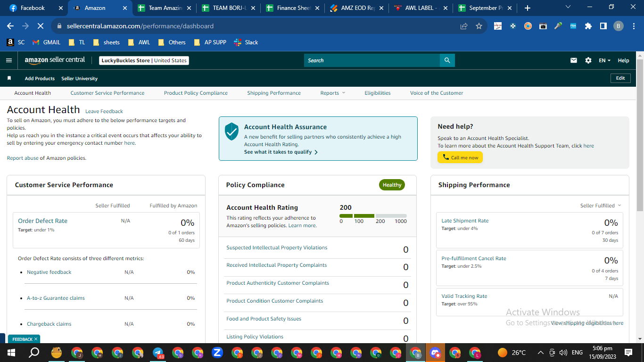Open the Seller Central settings gear
The width and height of the screenshot is (644, 362).
click(588, 60)
